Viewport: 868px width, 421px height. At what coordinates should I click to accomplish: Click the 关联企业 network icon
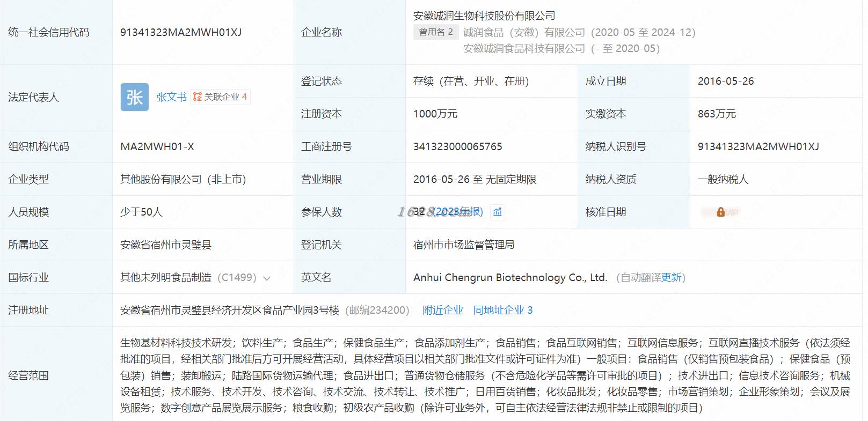pos(198,97)
